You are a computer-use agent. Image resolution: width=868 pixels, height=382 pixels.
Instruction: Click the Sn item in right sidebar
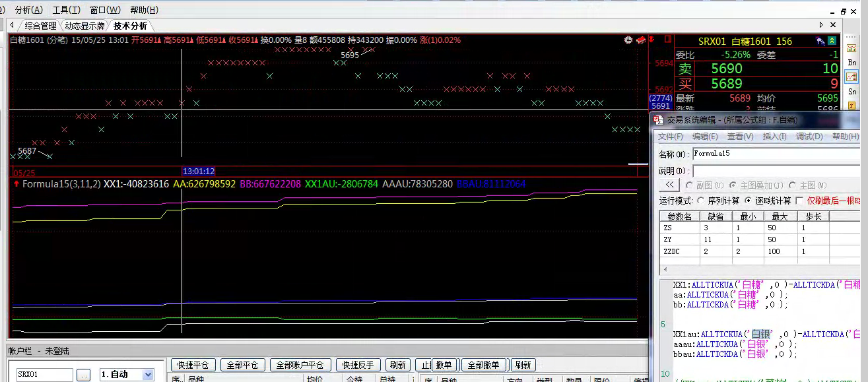pos(851,91)
